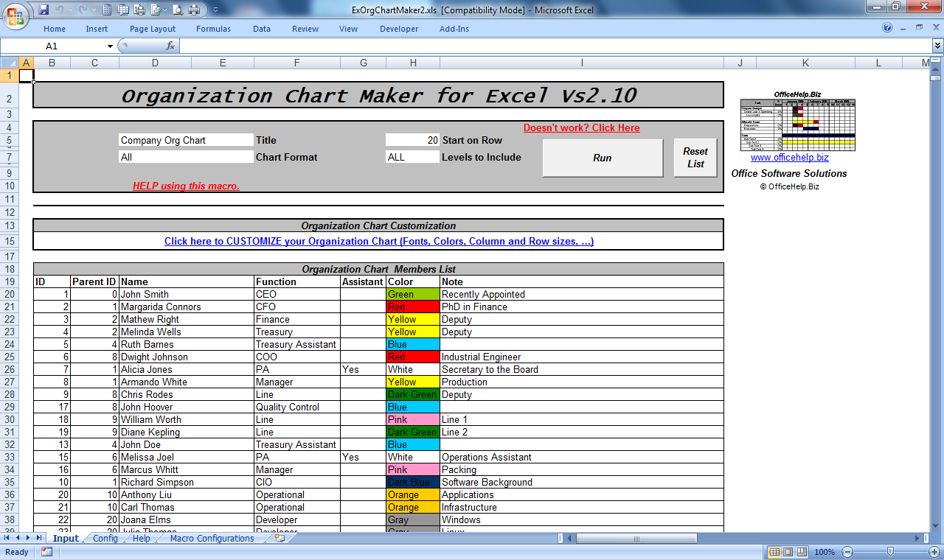Redo the last action
This screenshot has height=560, width=944.
83,10
